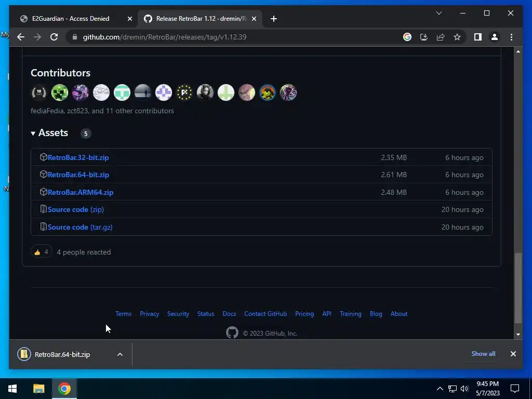Collapse the Assets section
This screenshot has height=399, width=532.
click(49, 132)
